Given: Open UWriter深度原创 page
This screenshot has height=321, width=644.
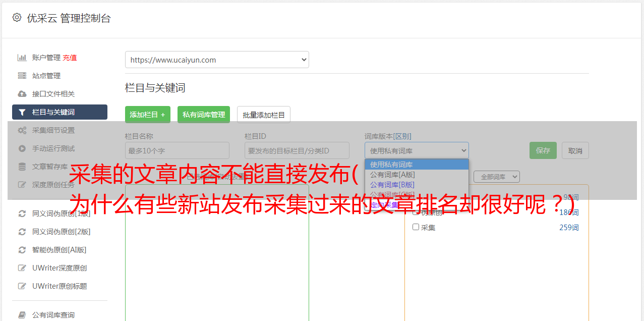Looking at the screenshot, I should [x=60, y=268].
